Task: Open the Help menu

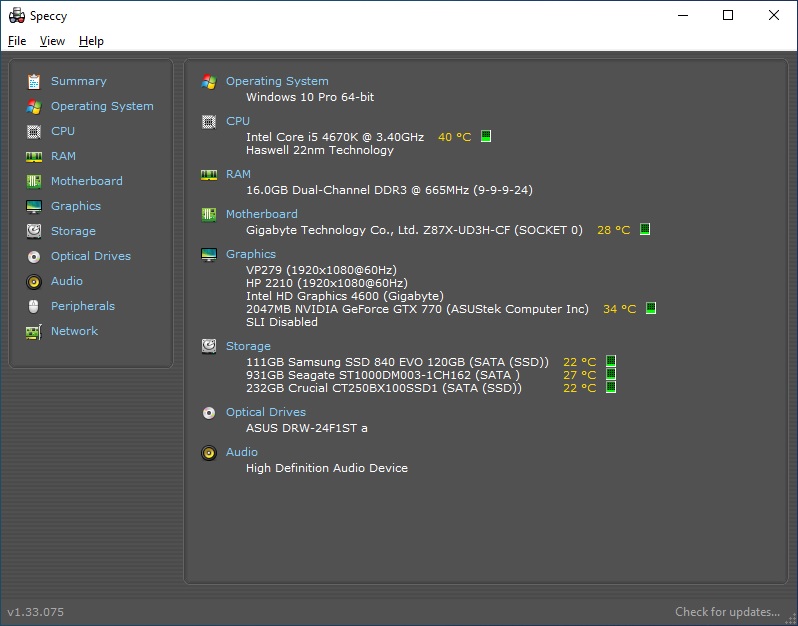Action: pos(91,41)
